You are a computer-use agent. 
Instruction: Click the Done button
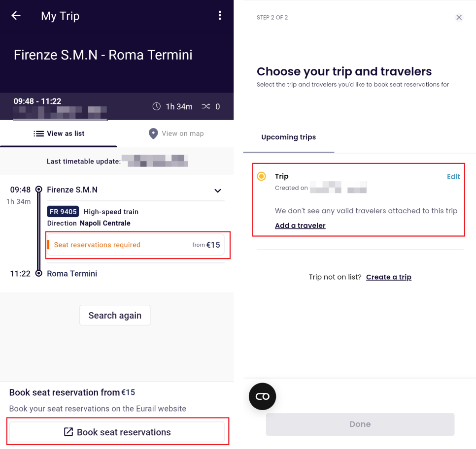pyautogui.click(x=360, y=424)
